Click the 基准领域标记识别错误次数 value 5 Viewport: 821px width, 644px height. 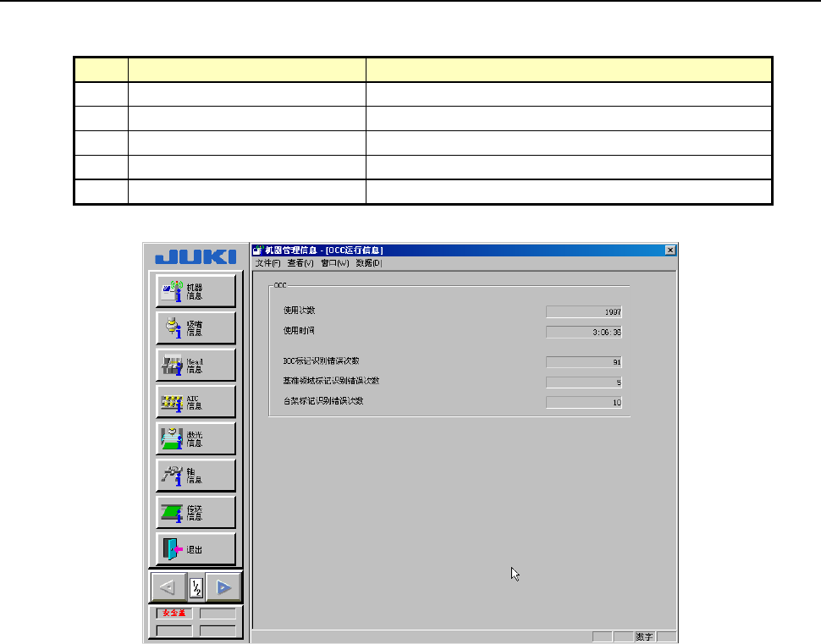click(584, 383)
